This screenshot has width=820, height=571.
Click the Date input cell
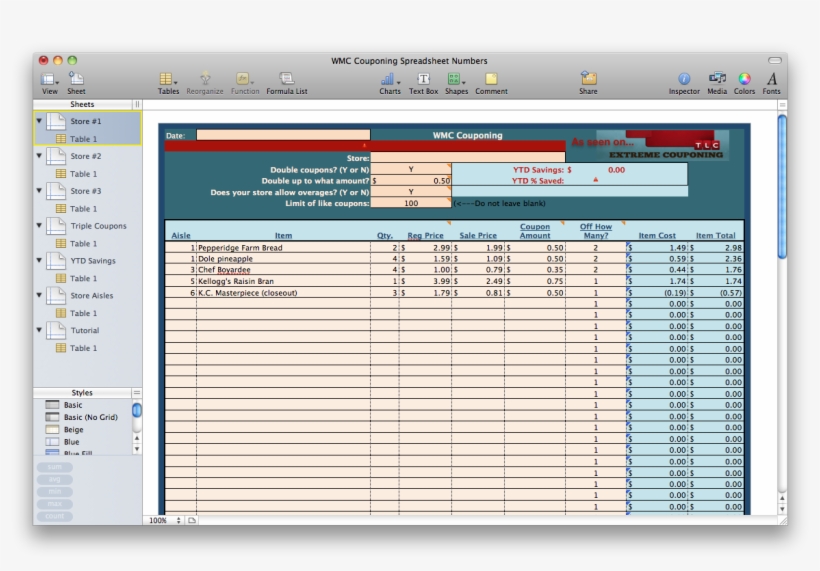[283, 135]
